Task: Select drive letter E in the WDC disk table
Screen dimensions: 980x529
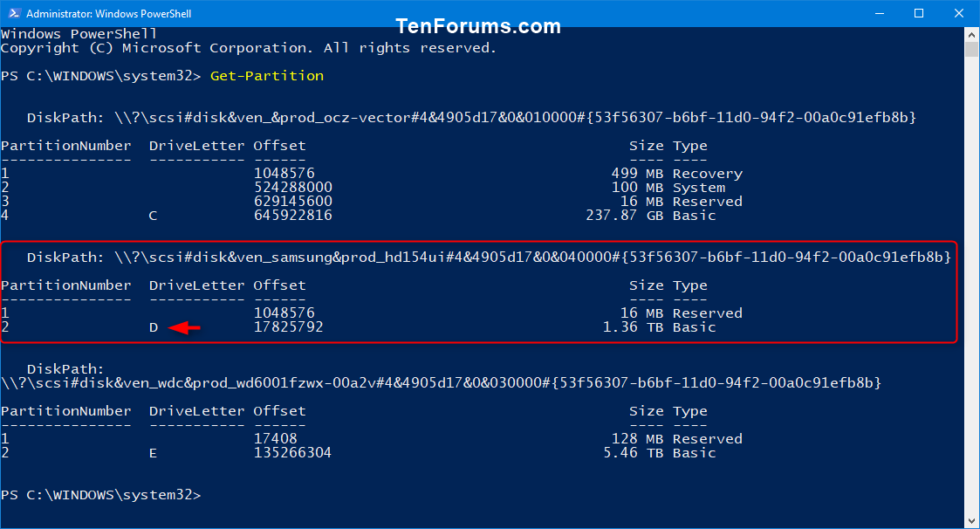Action: click(153, 452)
